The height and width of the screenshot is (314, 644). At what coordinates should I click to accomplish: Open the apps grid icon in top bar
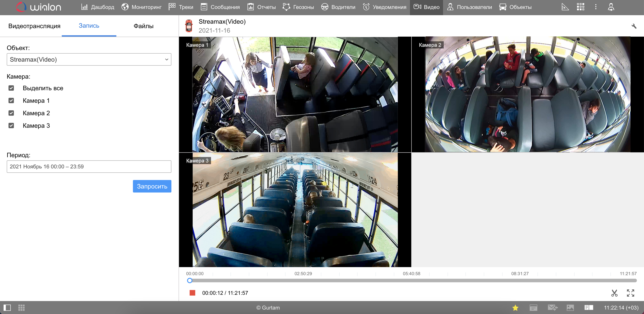[x=580, y=7]
